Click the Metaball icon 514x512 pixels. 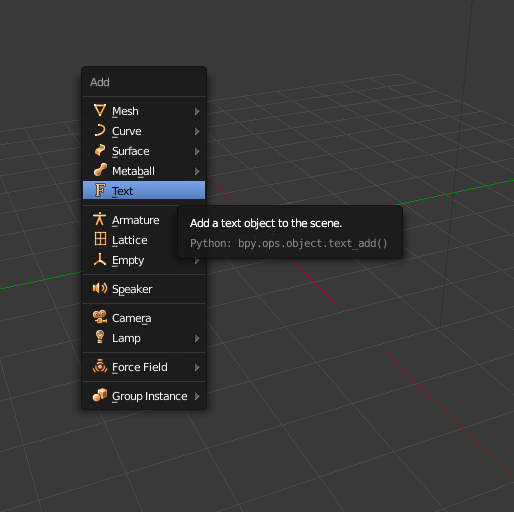pos(100,170)
